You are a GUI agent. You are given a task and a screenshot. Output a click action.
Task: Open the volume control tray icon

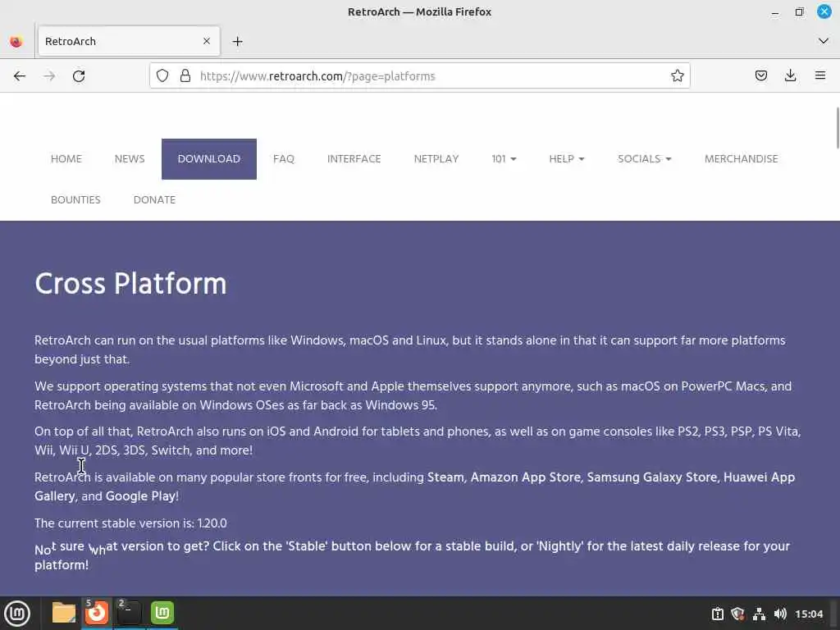click(781, 614)
